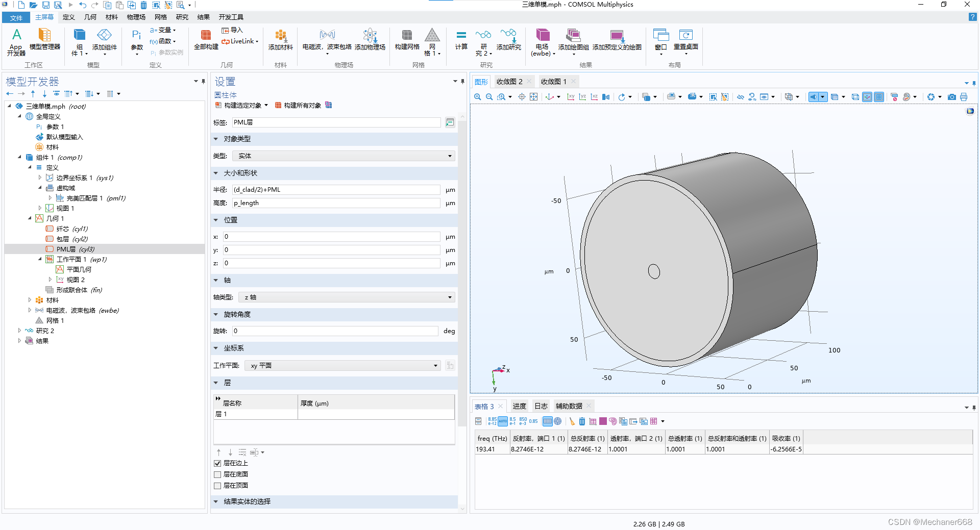Image resolution: width=980 pixels, height=530 pixels.
Task: Click the 标签 PML层 text field
Action: [x=336, y=122]
